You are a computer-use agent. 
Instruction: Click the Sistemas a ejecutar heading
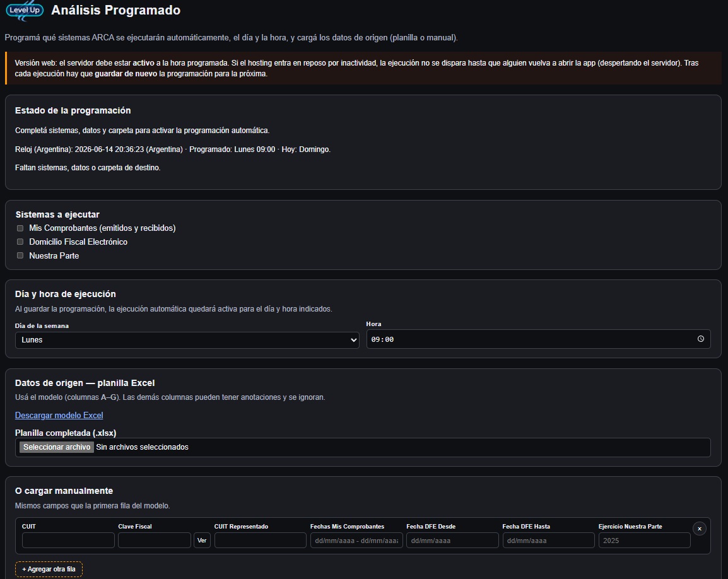[57, 214]
